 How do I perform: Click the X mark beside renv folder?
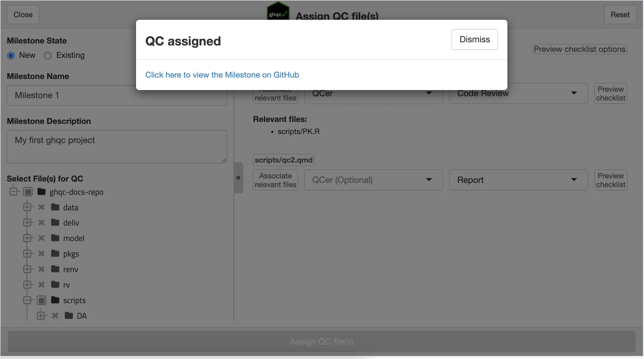tap(41, 269)
